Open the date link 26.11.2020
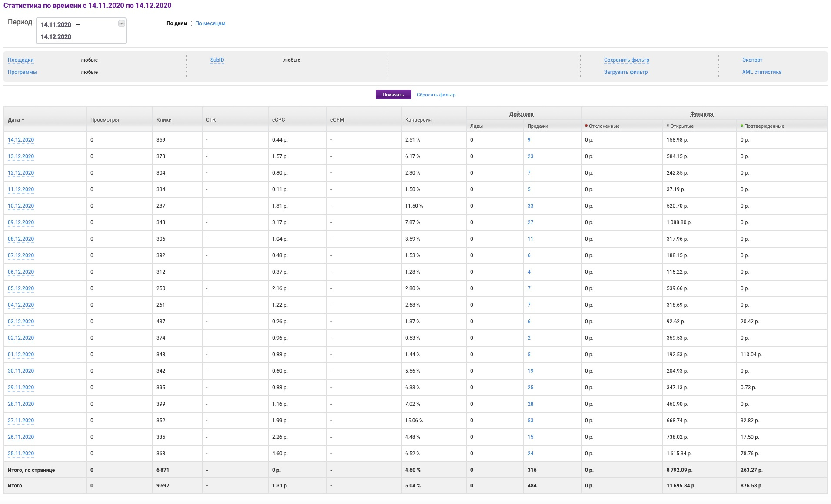The image size is (831, 504). (x=21, y=437)
